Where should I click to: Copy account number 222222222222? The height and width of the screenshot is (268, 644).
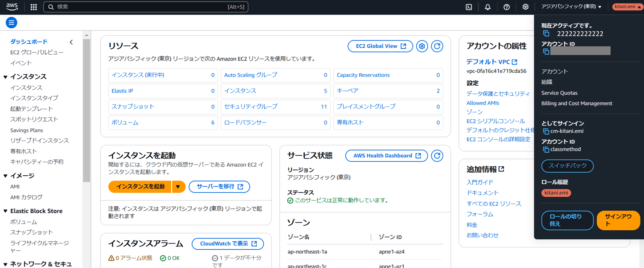click(x=546, y=33)
